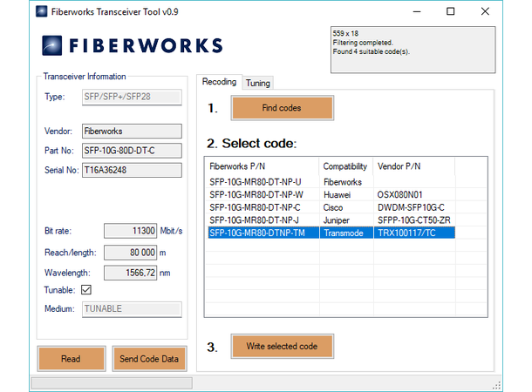Click the progress bar at the bottom

[x=112, y=383]
